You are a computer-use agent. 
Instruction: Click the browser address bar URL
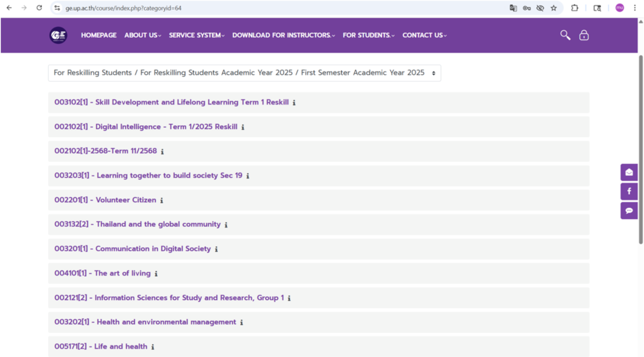(123, 8)
